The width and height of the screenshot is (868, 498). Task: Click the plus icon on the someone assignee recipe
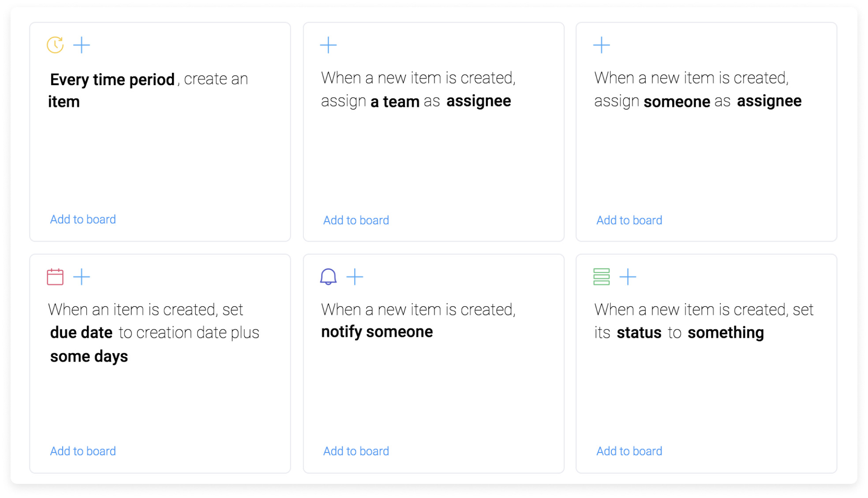pyautogui.click(x=602, y=44)
